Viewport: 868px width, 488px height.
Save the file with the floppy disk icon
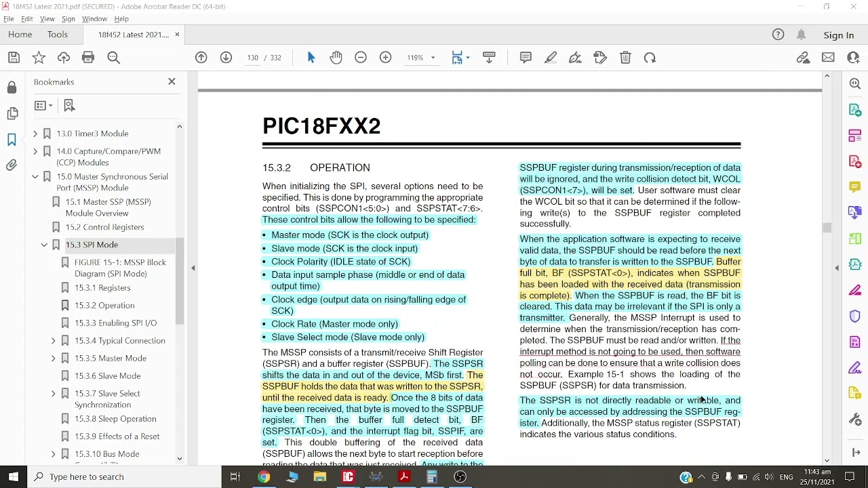pyautogui.click(x=14, y=58)
